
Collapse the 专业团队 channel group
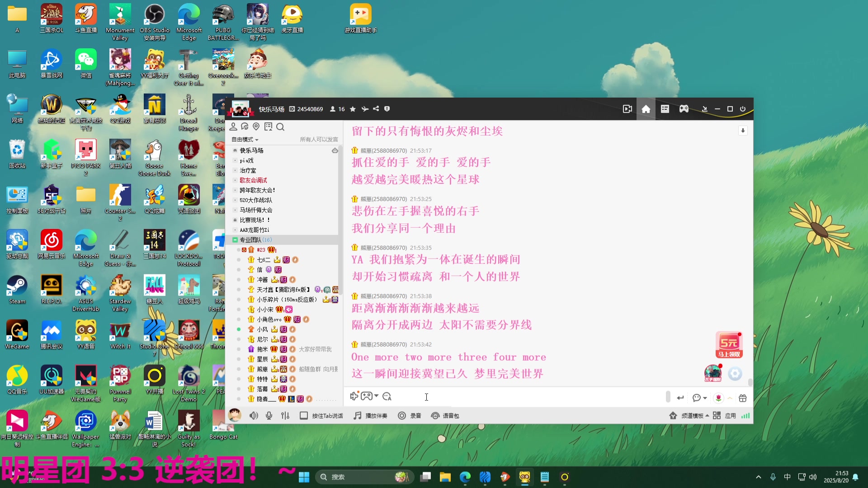pos(235,240)
